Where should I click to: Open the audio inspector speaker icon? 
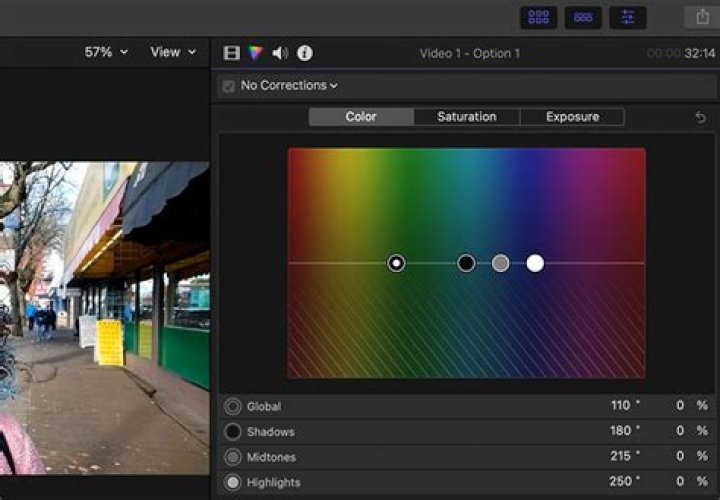(280, 53)
